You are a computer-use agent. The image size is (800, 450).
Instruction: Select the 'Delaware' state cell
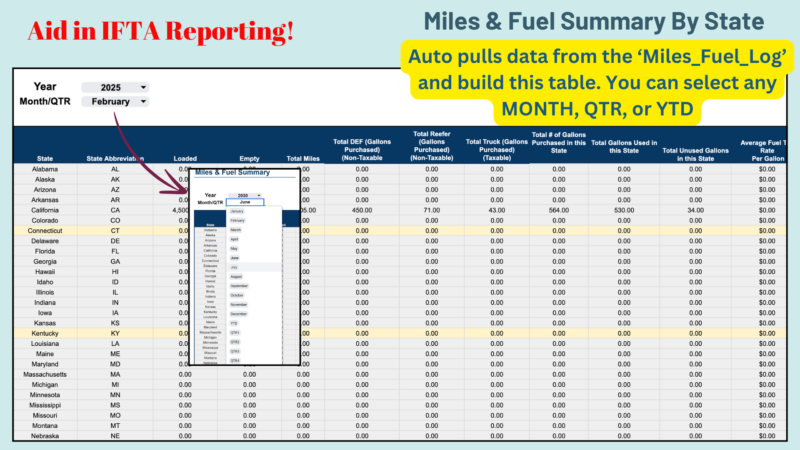tap(45, 241)
